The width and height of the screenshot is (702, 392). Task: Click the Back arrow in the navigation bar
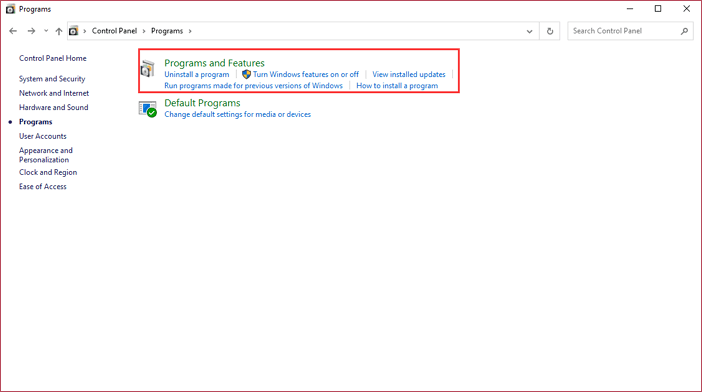pyautogui.click(x=13, y=31)
